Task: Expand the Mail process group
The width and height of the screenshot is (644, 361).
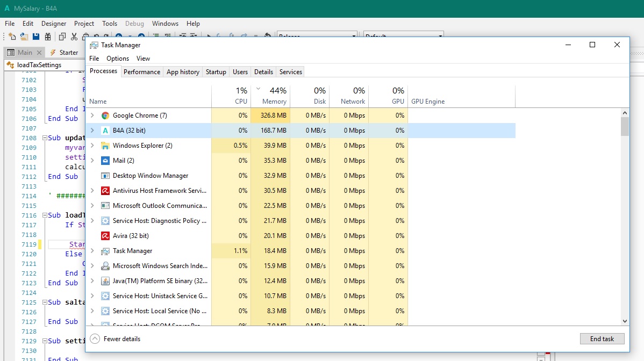Action: tap(92, 161)
